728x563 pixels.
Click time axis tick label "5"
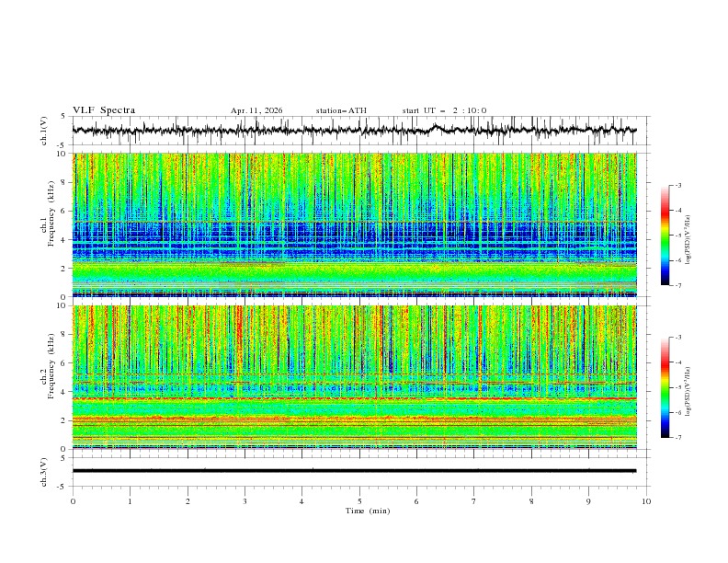pyautogui.click(x=359, y=501)
